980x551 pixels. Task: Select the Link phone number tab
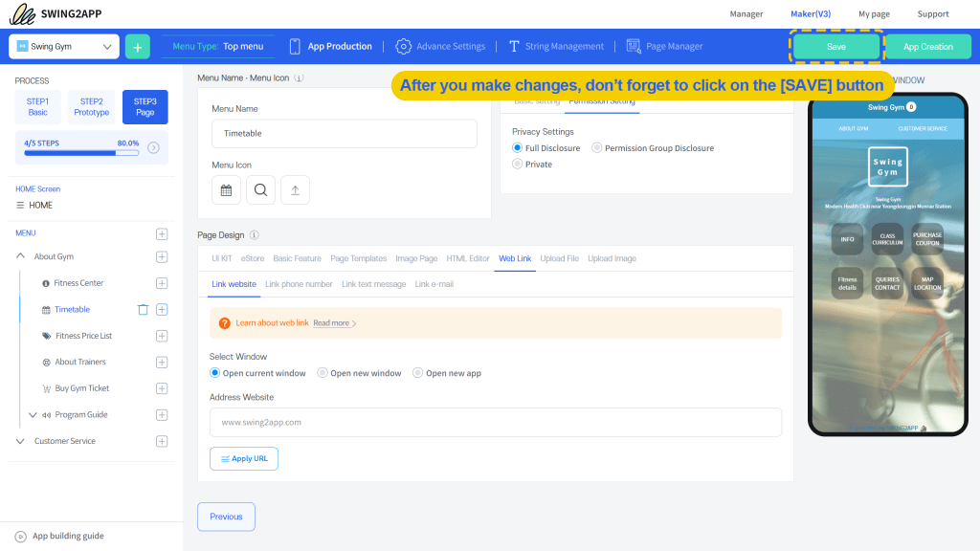click(x=299, y=284)
